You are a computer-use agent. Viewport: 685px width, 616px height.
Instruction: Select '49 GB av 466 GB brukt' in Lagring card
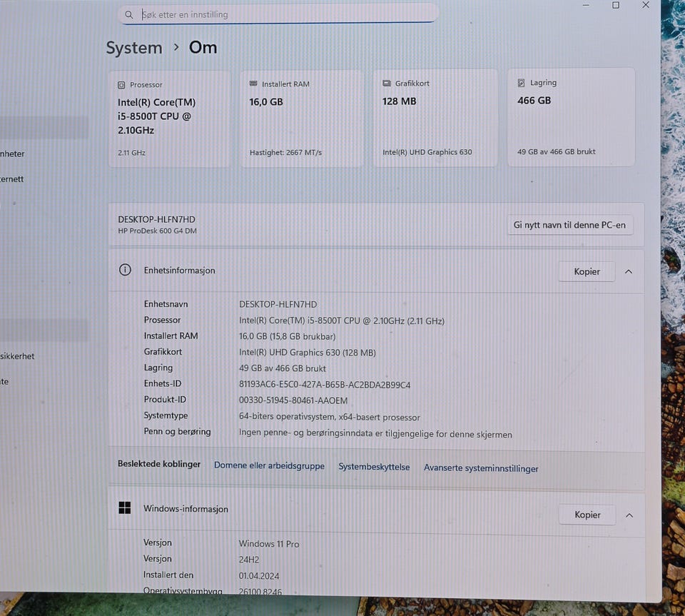556,151
